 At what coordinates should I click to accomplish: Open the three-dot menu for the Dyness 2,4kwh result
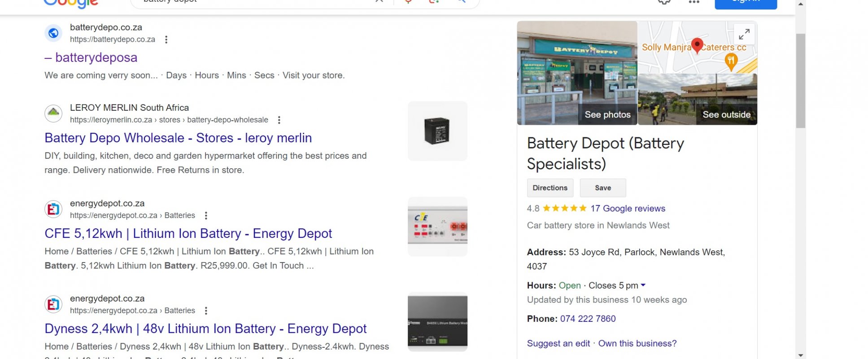206,311
